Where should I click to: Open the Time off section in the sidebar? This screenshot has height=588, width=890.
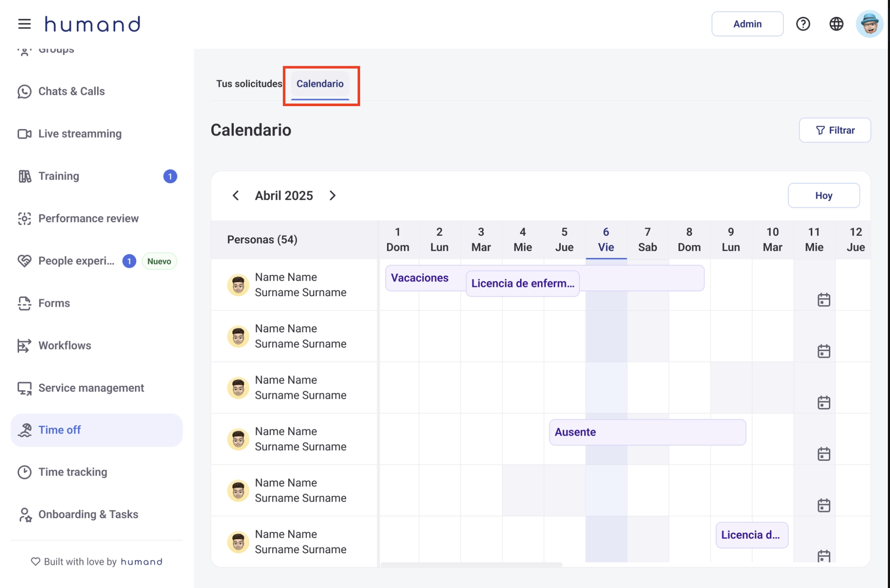click(59, 430)
